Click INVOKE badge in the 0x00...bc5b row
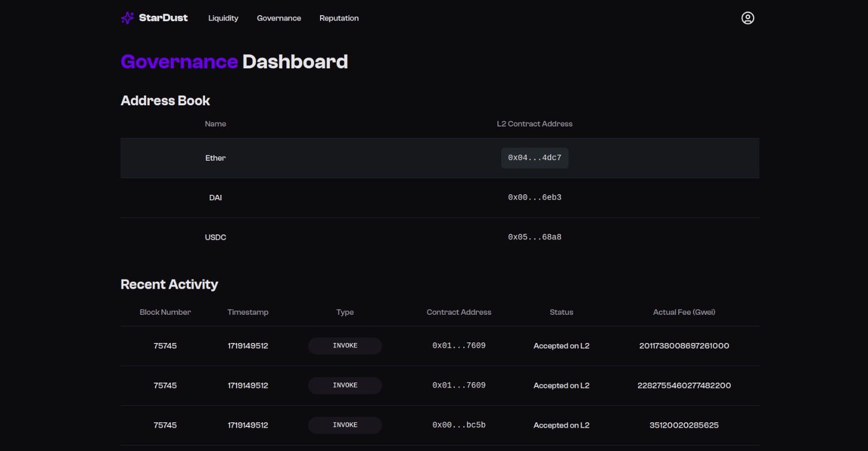 (x=345, y=425)
